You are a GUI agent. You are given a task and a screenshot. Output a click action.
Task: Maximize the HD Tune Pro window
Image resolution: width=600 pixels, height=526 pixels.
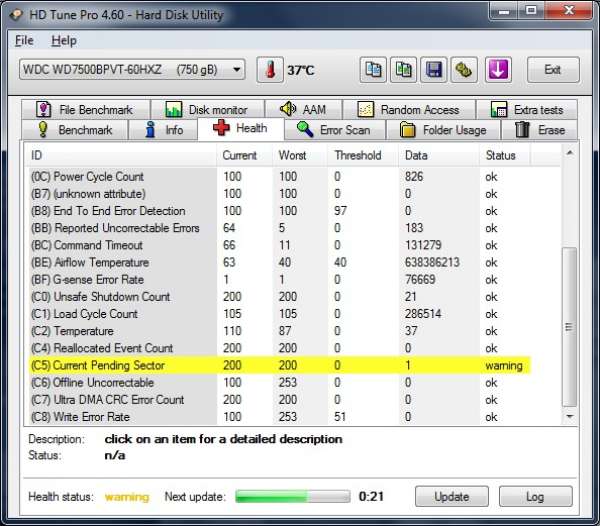pyautogui.click(x=531, y=10)
